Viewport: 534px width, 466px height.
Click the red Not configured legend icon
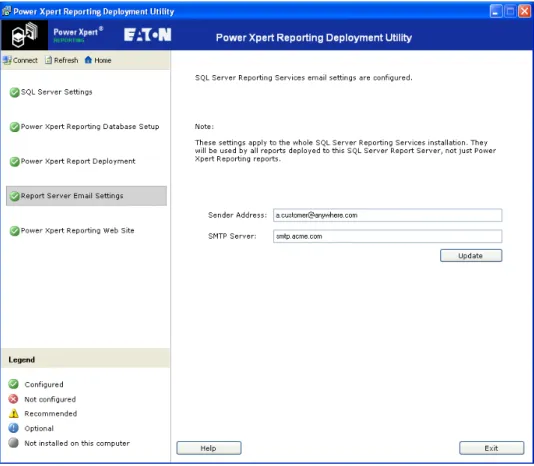(14, 399)
